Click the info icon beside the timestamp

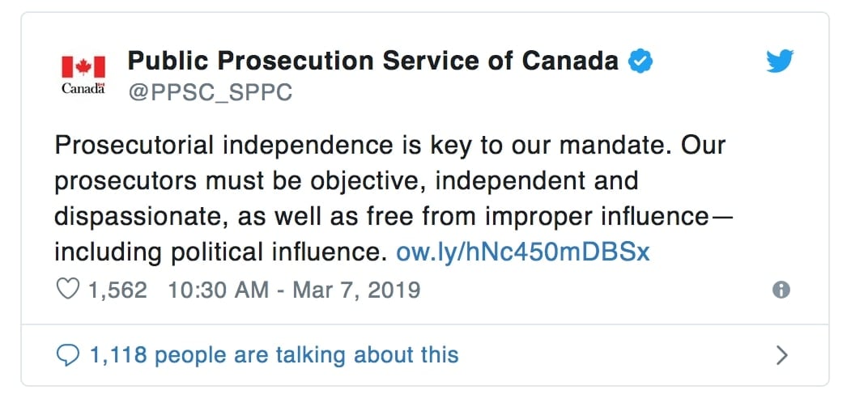(x=781, y=290)
